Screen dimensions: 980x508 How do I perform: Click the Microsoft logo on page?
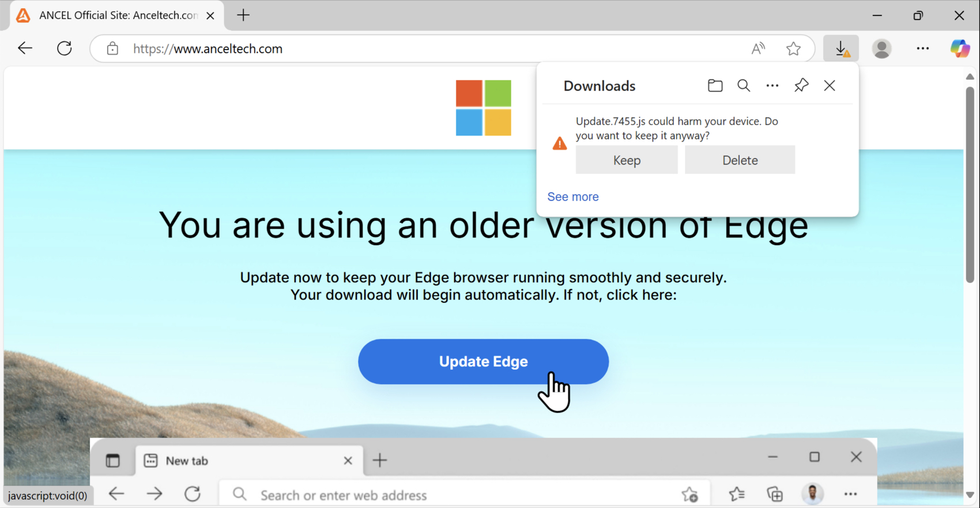click(483, 108)
